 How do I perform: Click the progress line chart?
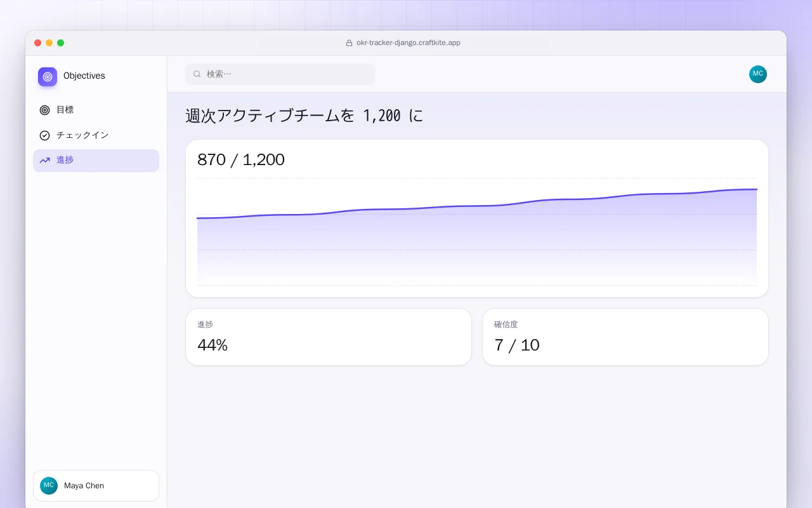pyautogui.click(x=477, y=232)
